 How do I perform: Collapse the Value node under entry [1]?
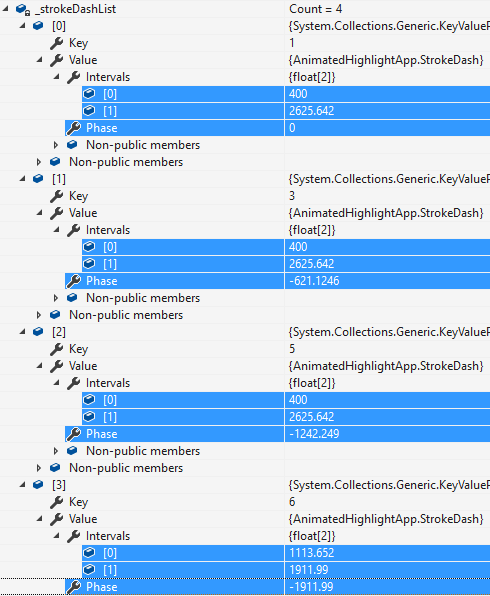click(x=40, y=213)
